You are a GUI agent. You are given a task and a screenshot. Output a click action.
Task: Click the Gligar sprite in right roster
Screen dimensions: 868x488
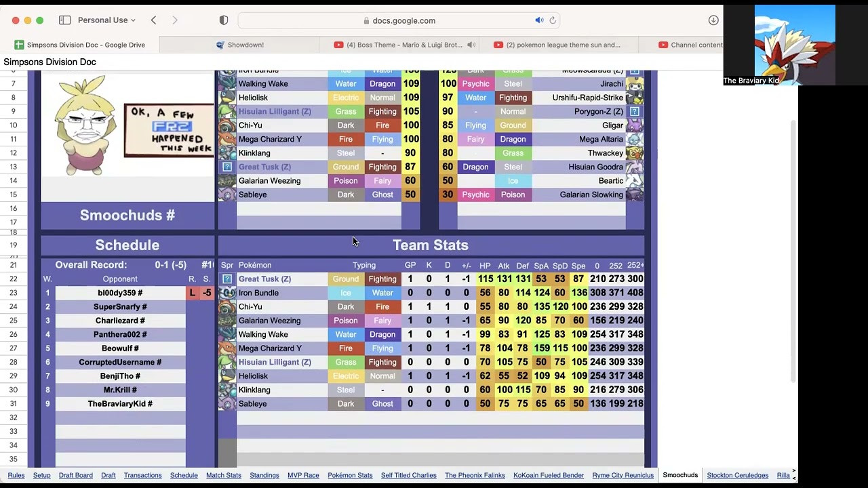click(x=635, y=125)
